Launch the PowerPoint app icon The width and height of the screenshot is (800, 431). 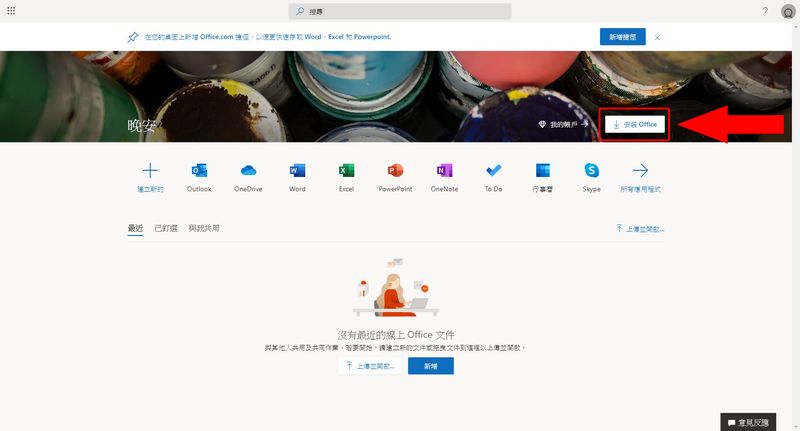pyautogui.click(x=395, y=170)
